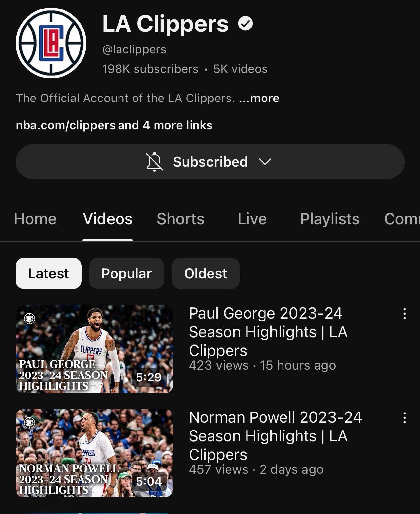Switch to the Shorts tab
The image size is (420, 514).
pyautogui.click(x=180, y=219)
